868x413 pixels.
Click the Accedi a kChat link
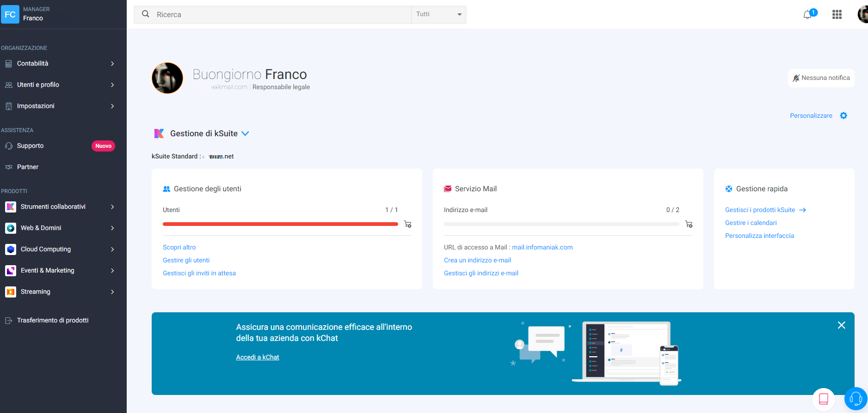[x=258, y=357]
